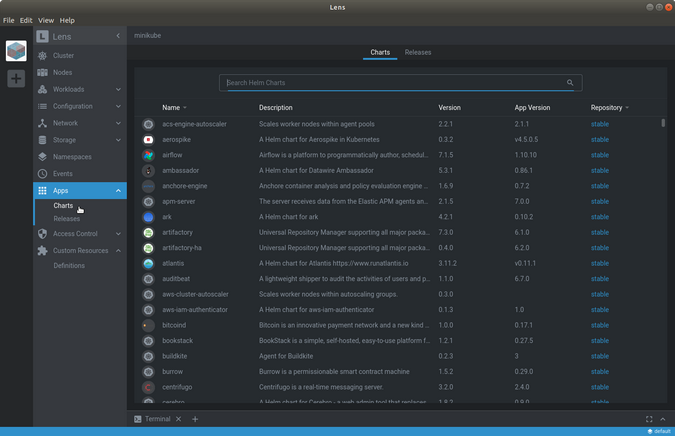The height and width of the screenshot is (436, 675).
Task: Add a new cluster with plus icon
Action: (x=16, y=78)
